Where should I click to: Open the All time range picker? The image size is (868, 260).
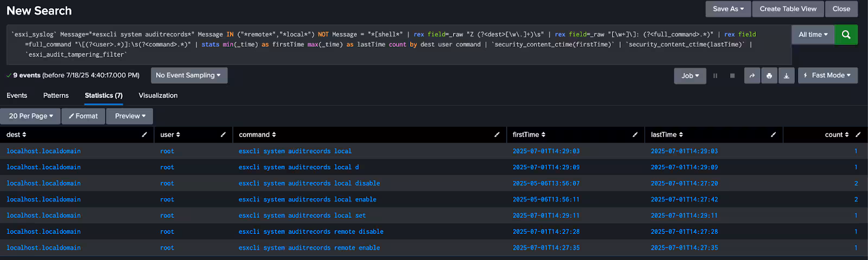coord(813,35)
